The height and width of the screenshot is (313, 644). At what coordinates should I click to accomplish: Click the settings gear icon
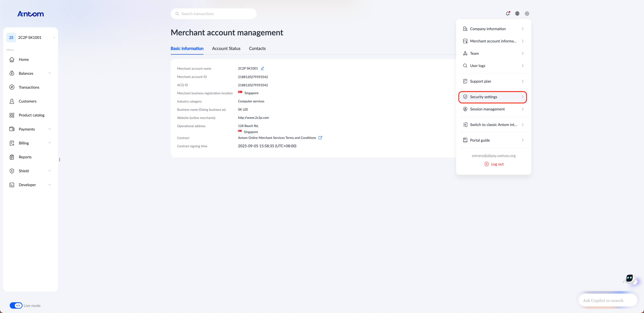pyautogui.click(x=527, y=14)
